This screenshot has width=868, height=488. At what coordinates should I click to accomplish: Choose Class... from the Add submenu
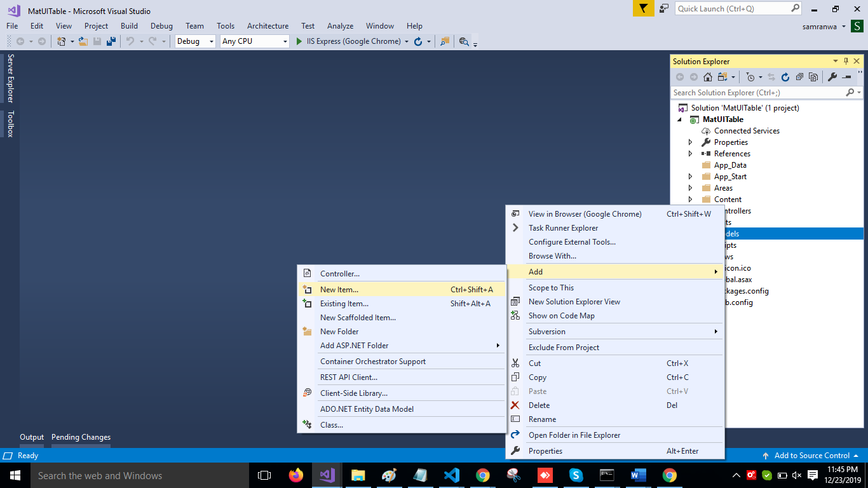coord(332,425)
